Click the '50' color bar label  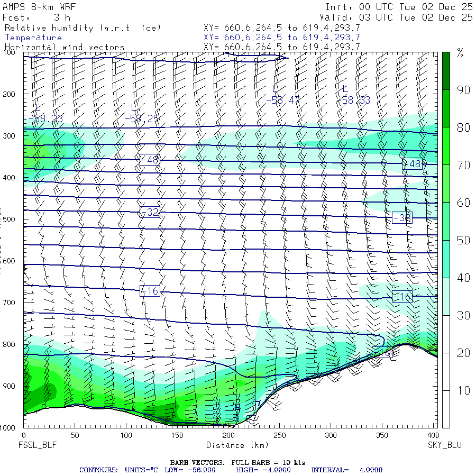[463, 241]
